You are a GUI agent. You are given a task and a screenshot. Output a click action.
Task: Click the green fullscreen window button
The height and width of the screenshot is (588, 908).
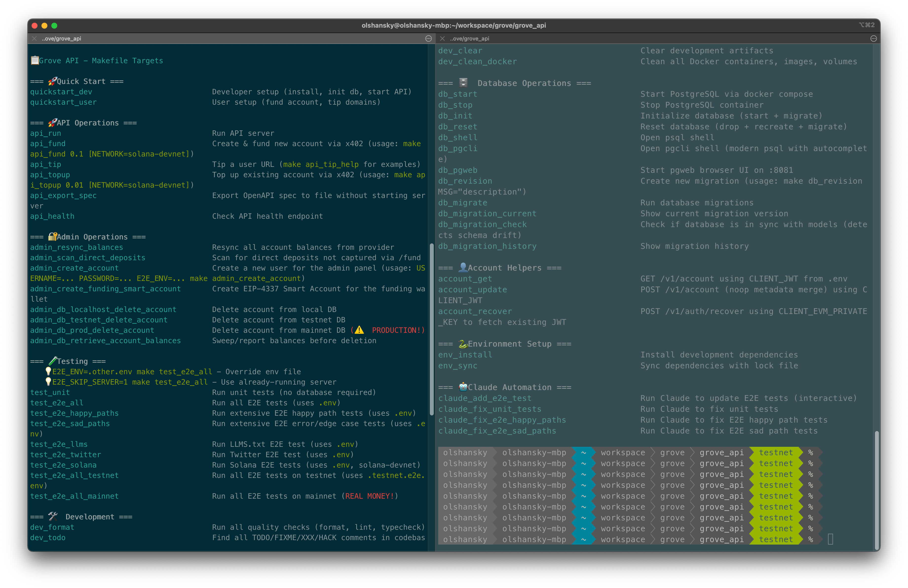(x=54, y=26)
